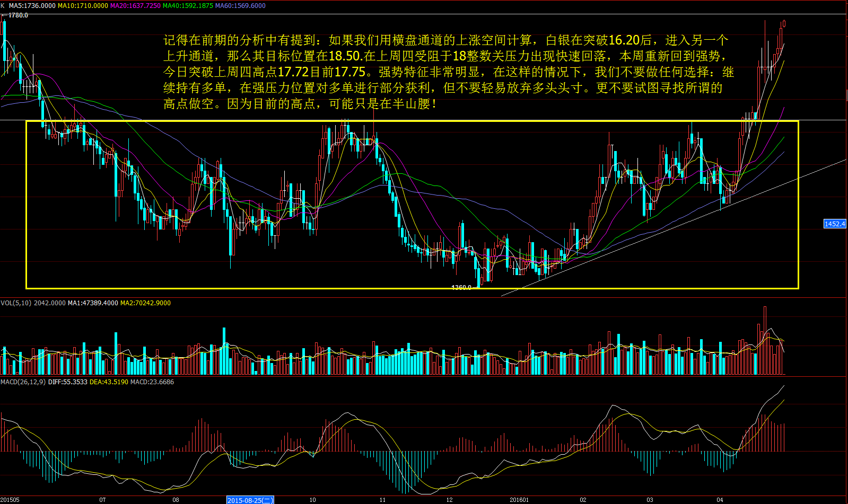
Task: Click the MACD(26,12,9) indicator label
Action: pos(23,382)
